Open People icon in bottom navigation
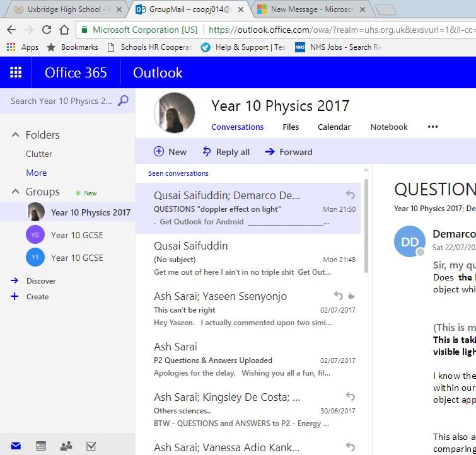476x455 pixels. click(x=66, y=446)
